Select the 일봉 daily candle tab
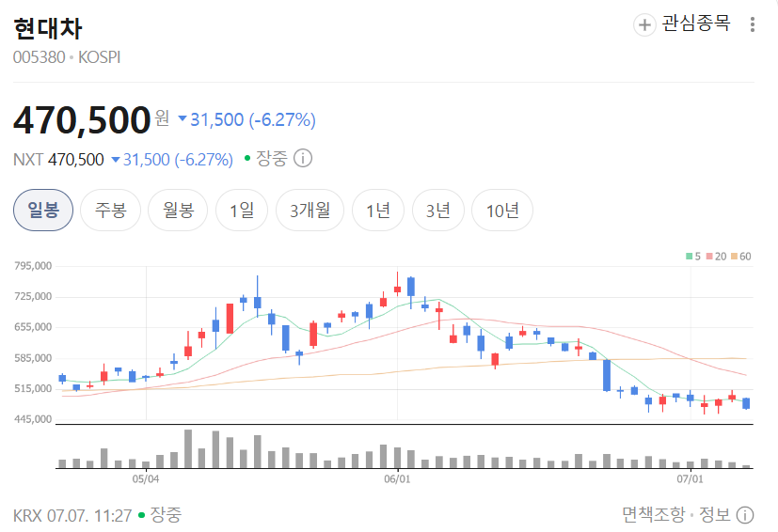 tap(43, 211)
